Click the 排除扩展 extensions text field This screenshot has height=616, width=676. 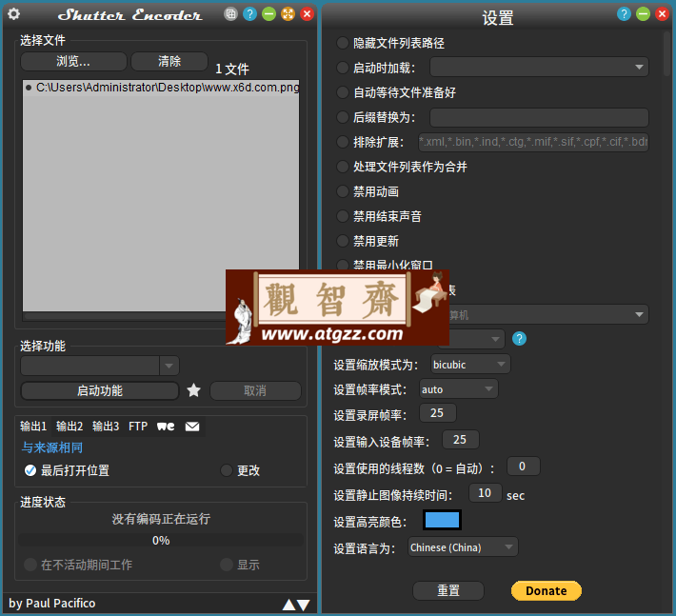click(x=533, y=142)
